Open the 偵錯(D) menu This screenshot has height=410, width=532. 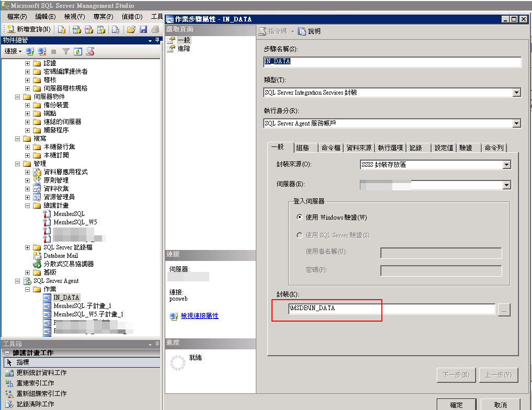coord(132,17)
